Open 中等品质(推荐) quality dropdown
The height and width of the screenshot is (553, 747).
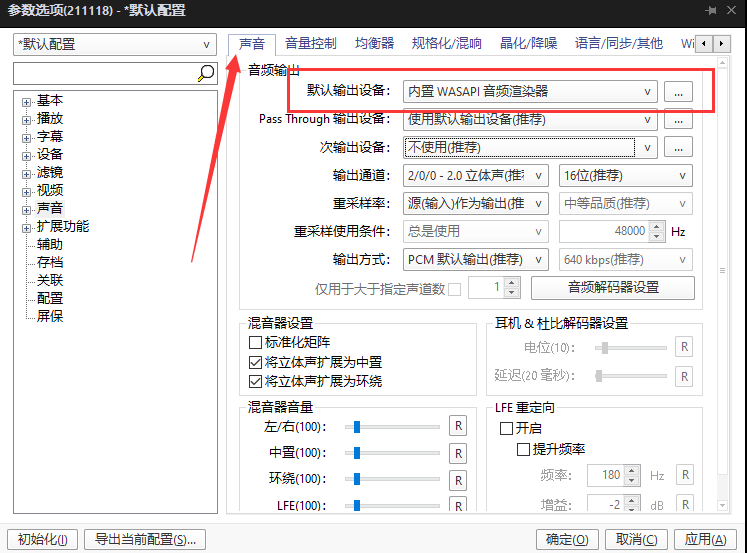[626, 204]
